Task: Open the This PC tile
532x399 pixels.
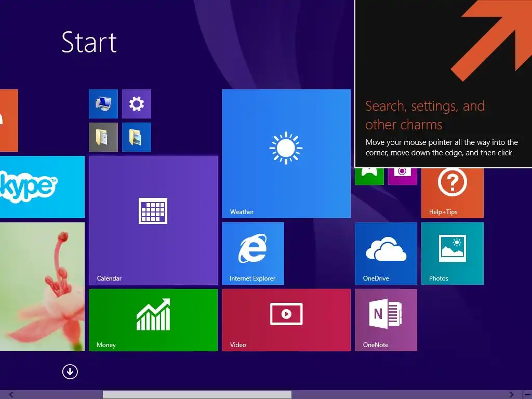Action: [x=103, y=104]
